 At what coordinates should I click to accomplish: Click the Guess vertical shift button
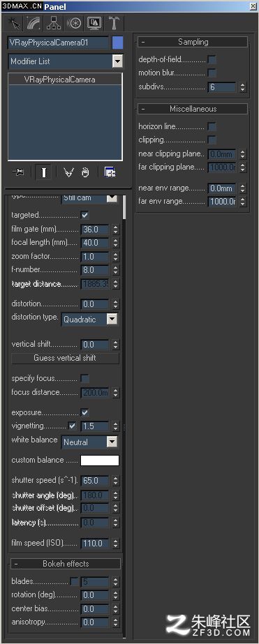tap(65, 358)
